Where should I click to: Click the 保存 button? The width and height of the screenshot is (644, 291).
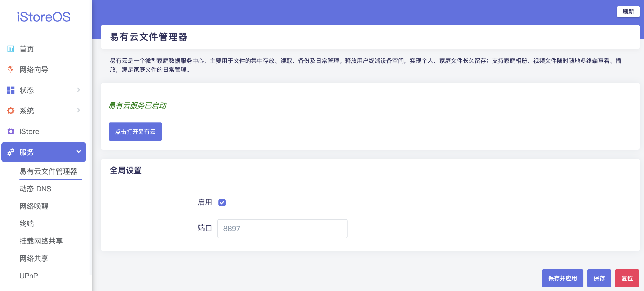click(x=599, y=278)
